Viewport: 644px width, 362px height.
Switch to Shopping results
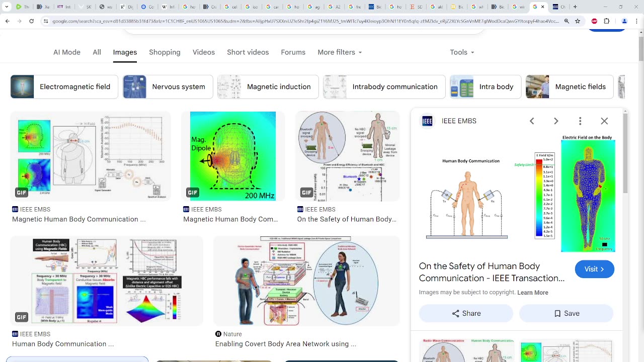click(165, 52)
